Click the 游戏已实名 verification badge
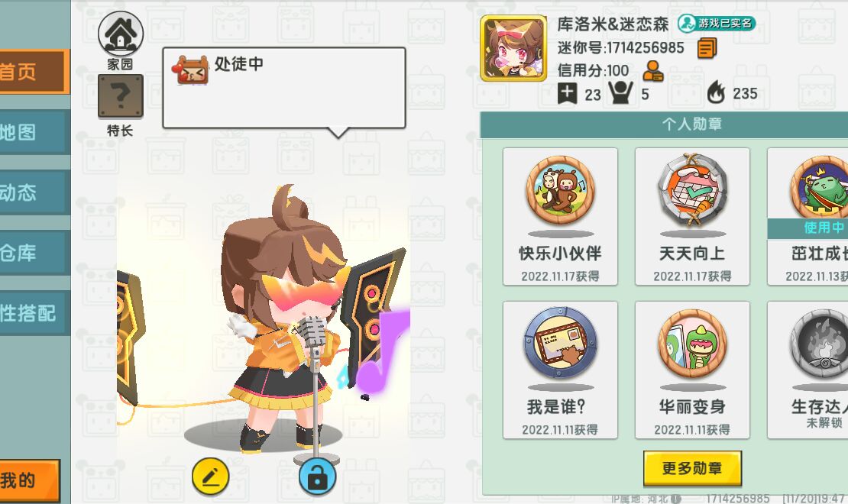 [717, 23]
